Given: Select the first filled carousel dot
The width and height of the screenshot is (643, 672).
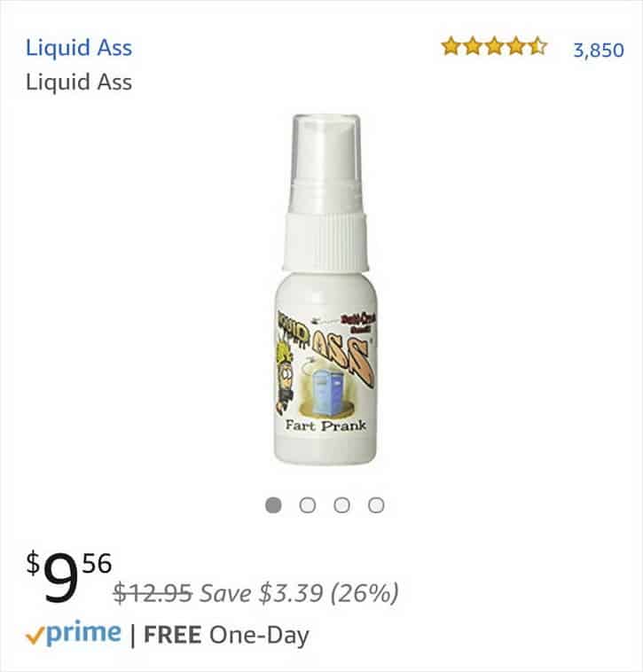Looking at the screenshot, I should pos(273,504).
